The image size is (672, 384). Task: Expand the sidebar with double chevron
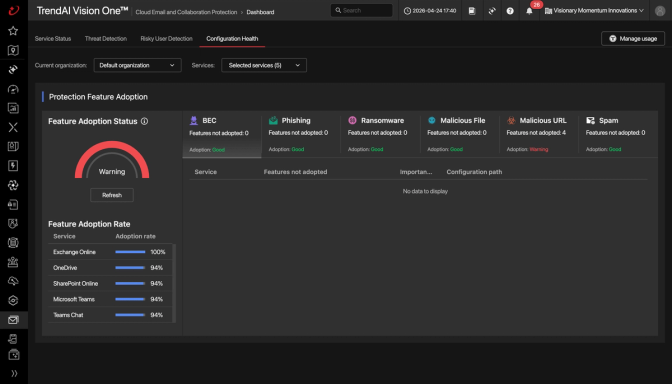coord(14,373)
